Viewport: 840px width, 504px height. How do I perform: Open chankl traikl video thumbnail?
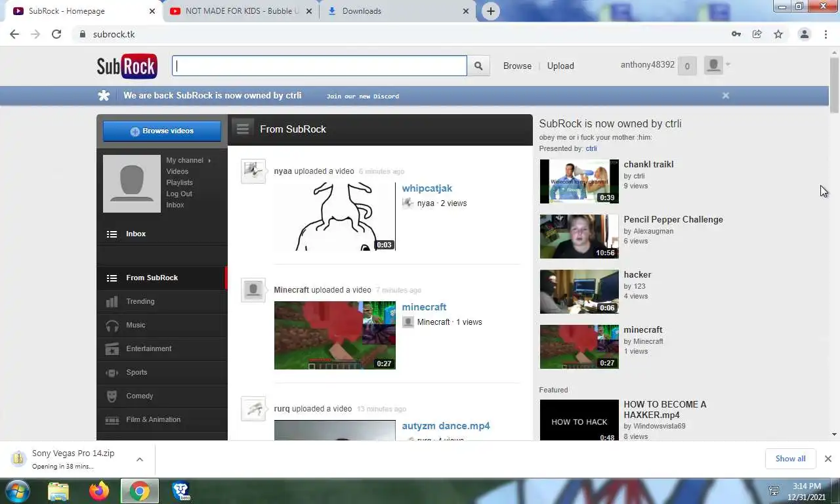pyautogui.click(x=579, y=181)
